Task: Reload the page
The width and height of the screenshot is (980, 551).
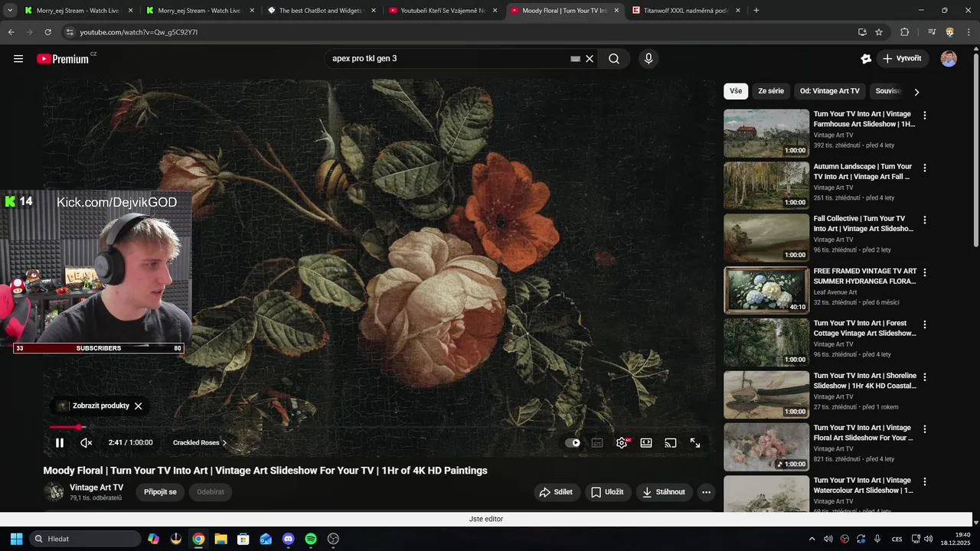Action: coord(48,32)
